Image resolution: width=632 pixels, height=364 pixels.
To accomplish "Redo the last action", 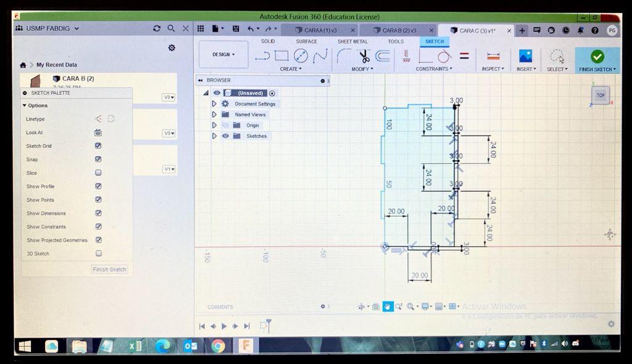I will click(x=268, y=28).
